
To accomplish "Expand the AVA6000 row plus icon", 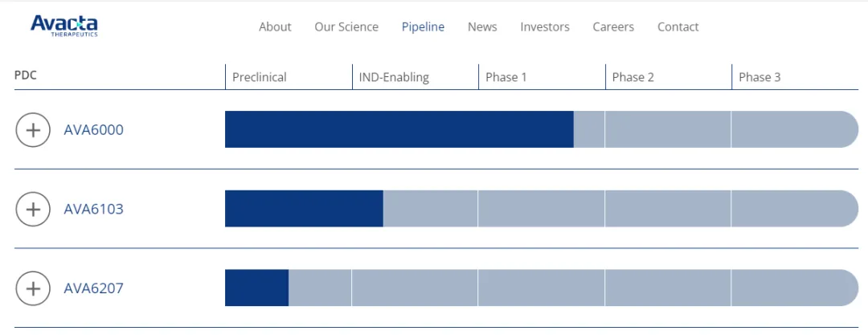I will (33, 130).
